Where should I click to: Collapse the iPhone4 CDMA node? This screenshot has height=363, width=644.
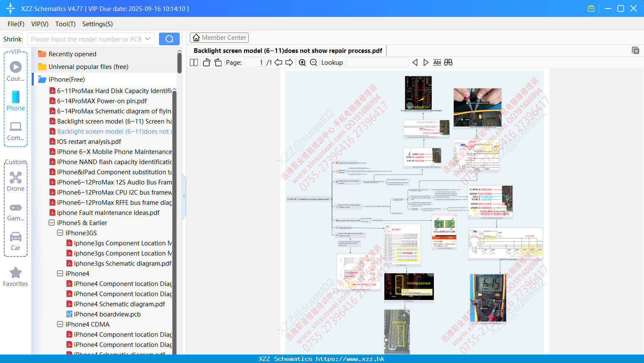60,324
